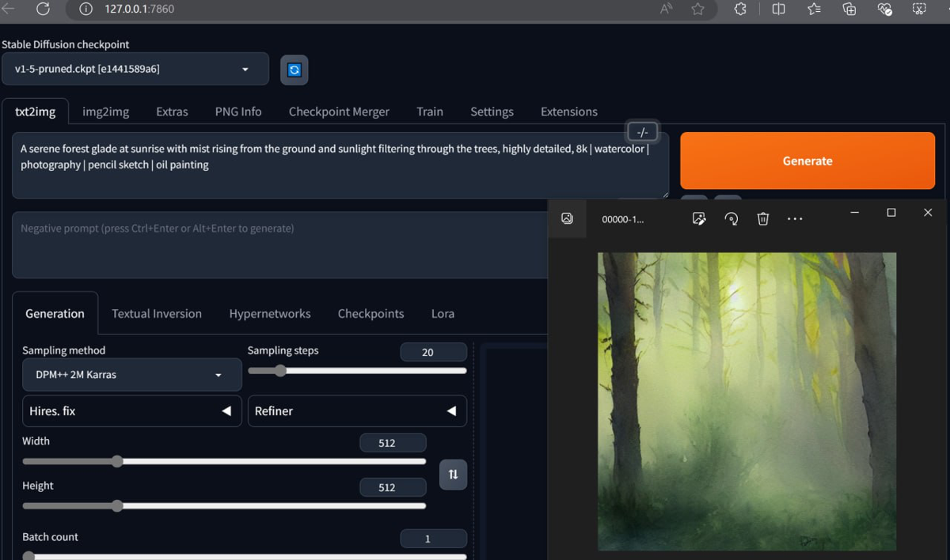
Task: Open the Extensions page
Action: [568, 112]
